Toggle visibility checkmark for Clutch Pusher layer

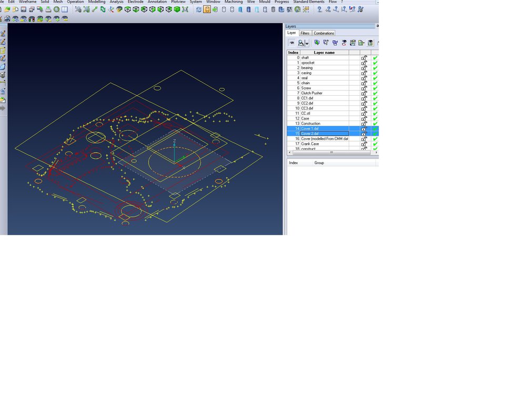click(x=375, y=93)
